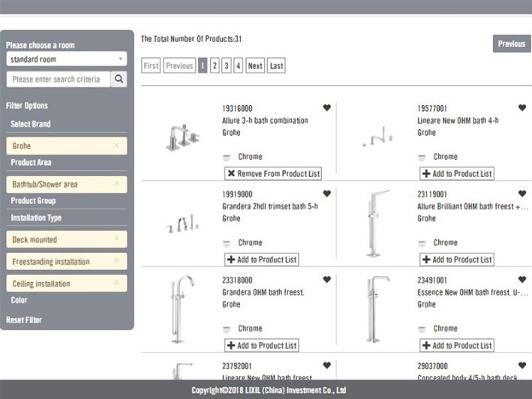Open Allure Brilliant freestanding faucet thumbnail
Viewport: 532px width, 399px height.
[x=377, y=223]
